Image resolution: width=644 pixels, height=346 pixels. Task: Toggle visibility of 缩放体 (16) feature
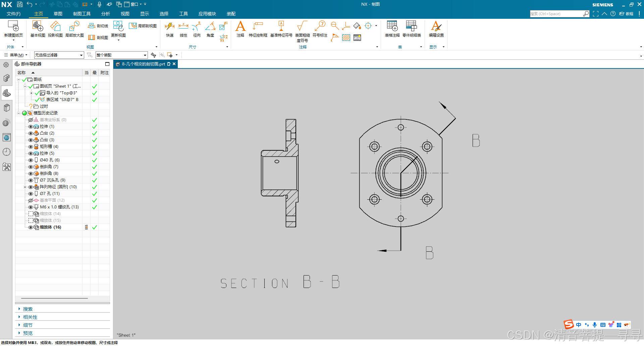[x=31, y=227]
